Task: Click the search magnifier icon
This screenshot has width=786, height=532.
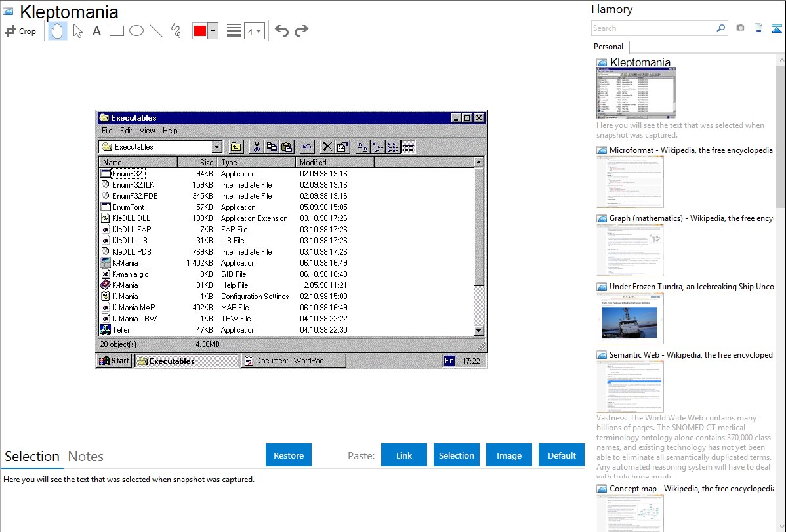Action: tap(720, 28)
